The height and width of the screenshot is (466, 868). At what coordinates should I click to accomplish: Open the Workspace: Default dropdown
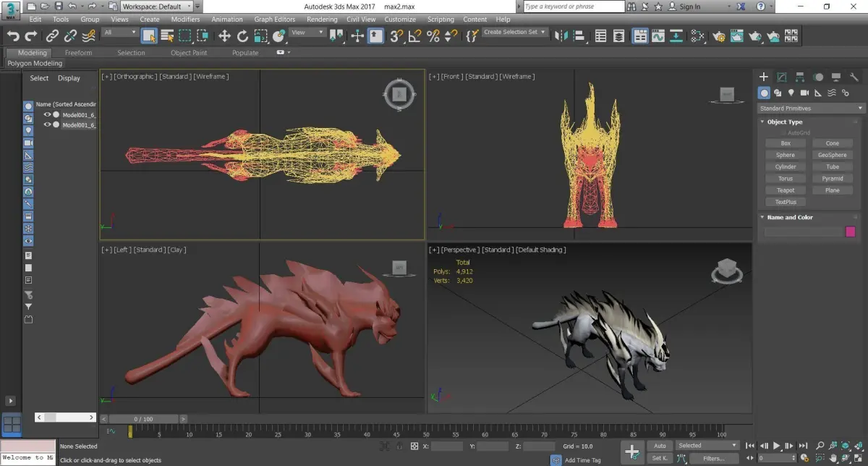click(x=156, y=7)
